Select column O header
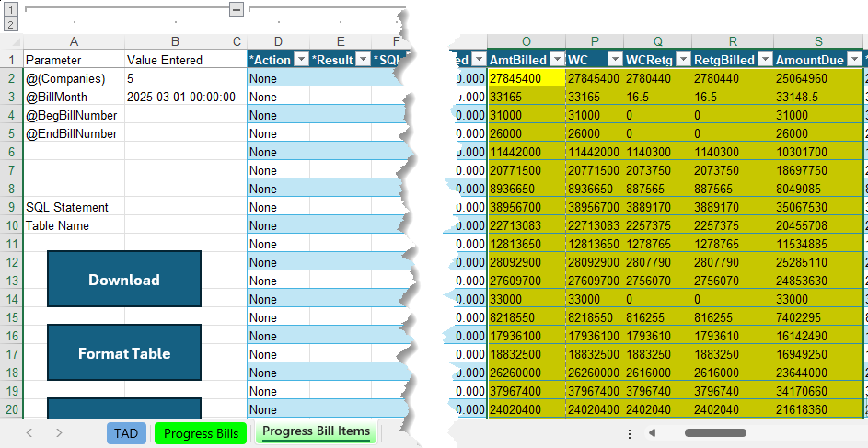This screenshot has height=448, width=868. [527, 41]
